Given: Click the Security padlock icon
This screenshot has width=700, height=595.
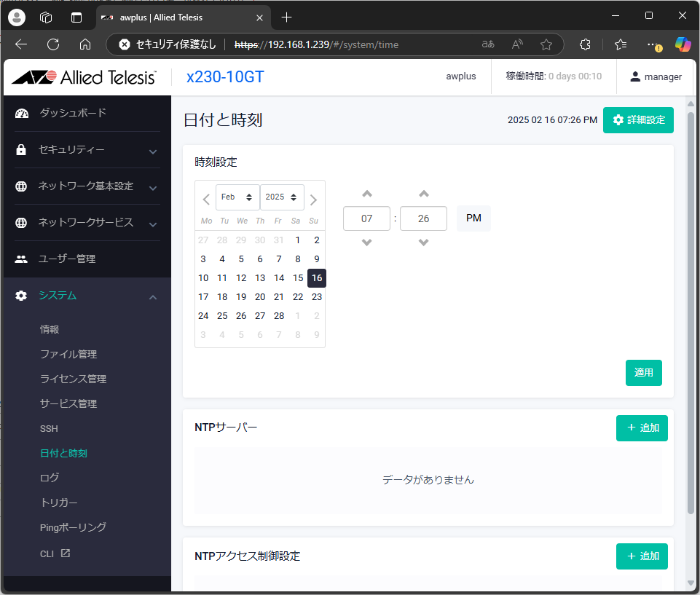Looking at the screenshot, I should coord(21,150).
